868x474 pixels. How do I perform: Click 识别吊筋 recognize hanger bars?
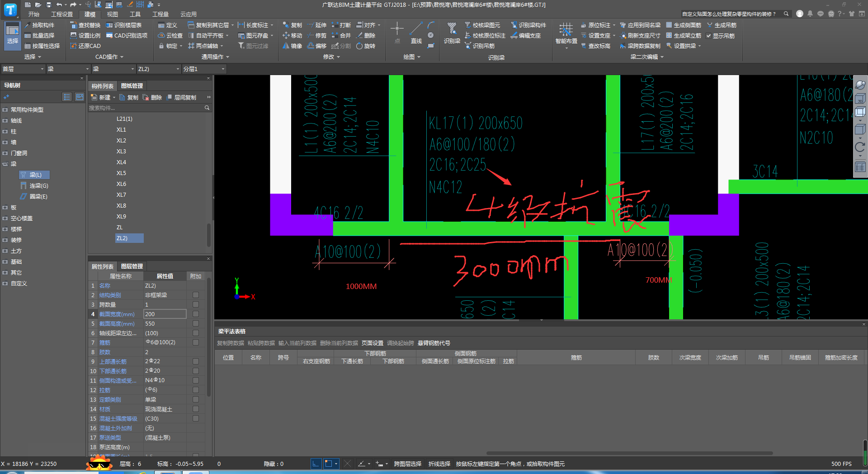pyautogui.click(x=480, y=46)
